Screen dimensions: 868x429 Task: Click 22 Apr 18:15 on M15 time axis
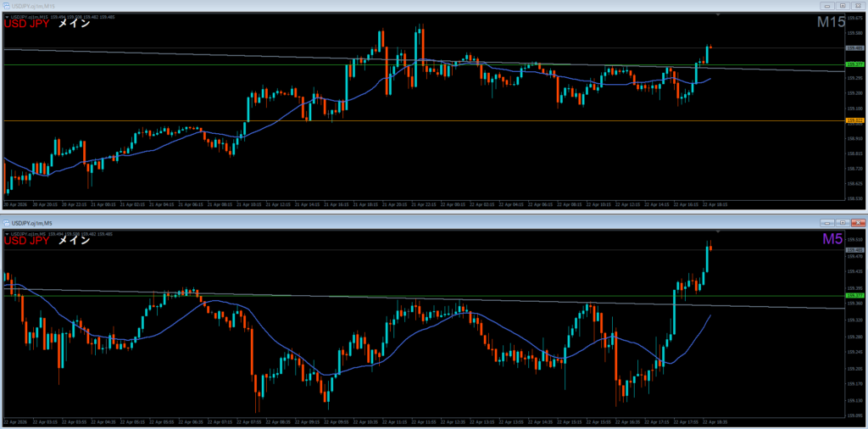[x=715, y=204]
